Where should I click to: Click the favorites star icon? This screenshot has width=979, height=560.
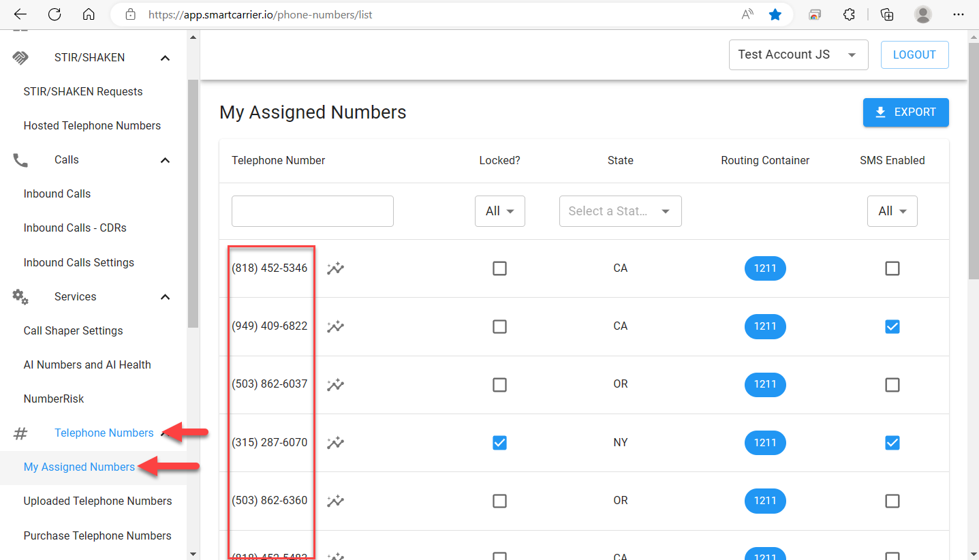point(775,14)
